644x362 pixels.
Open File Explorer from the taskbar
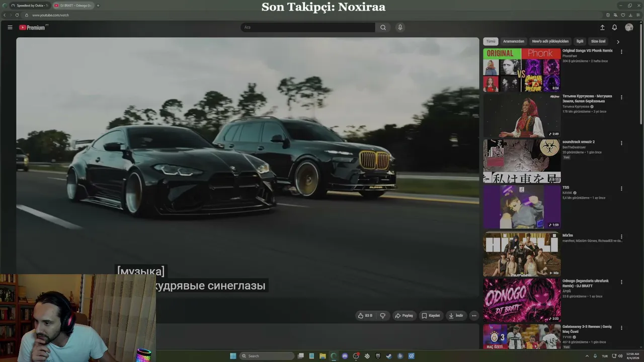point(323,356)
